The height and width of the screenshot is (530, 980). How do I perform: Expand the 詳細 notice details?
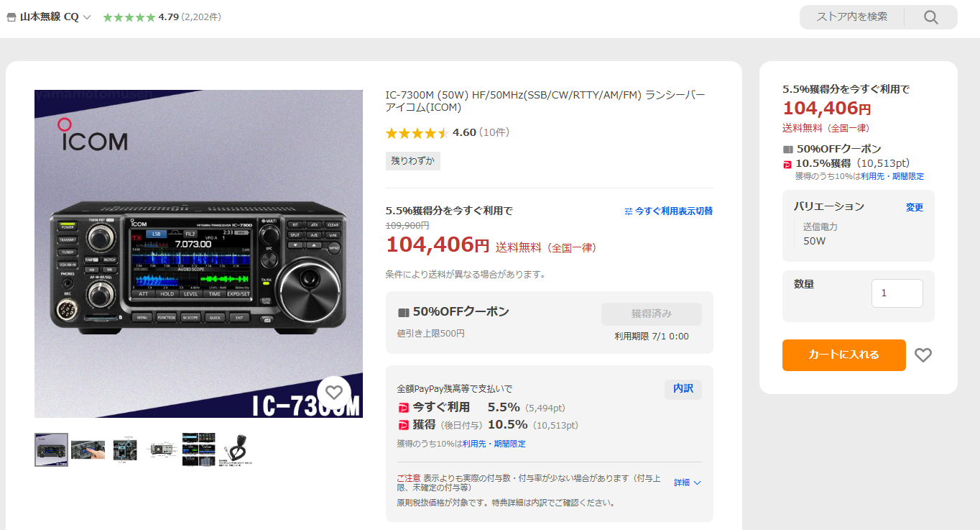tap(688, 483)
